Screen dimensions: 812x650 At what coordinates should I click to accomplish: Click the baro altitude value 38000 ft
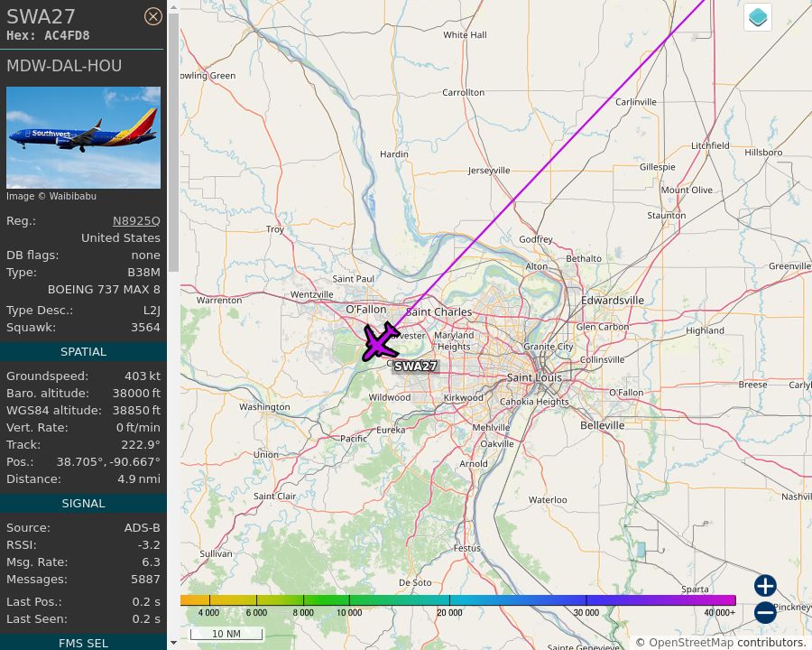[x=137, y=393]
